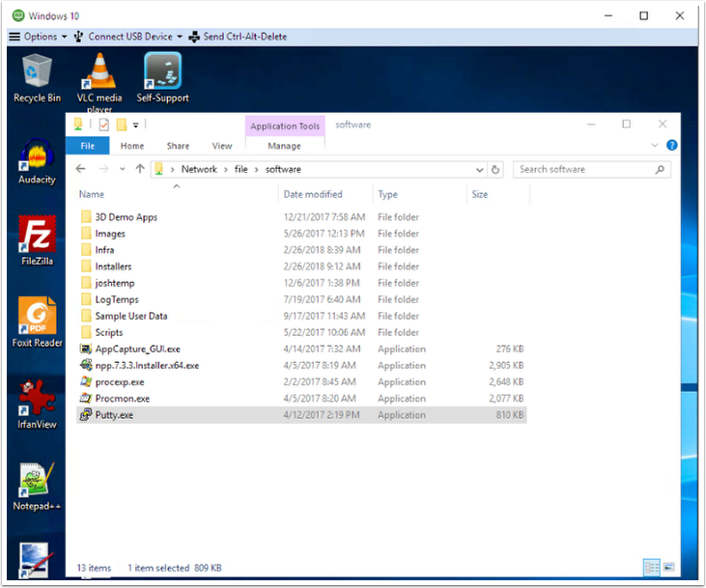Open the File ribbon tab
This screenshot has height=588, width=706.
(87, 146)
